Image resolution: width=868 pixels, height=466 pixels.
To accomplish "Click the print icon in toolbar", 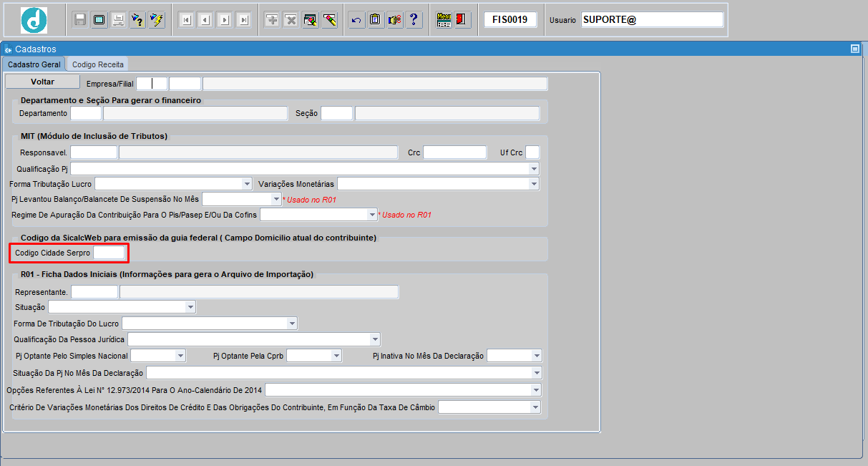I will 119,20.
